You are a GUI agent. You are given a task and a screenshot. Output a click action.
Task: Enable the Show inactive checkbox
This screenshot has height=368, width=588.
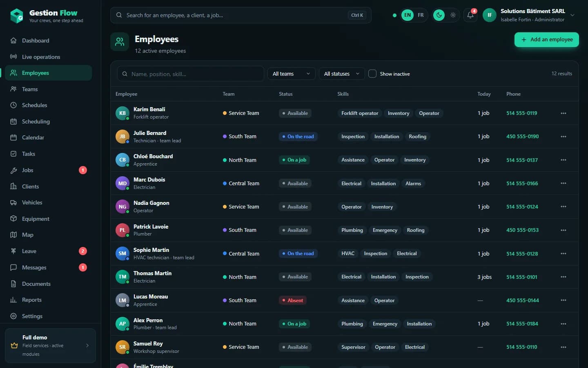372,74
